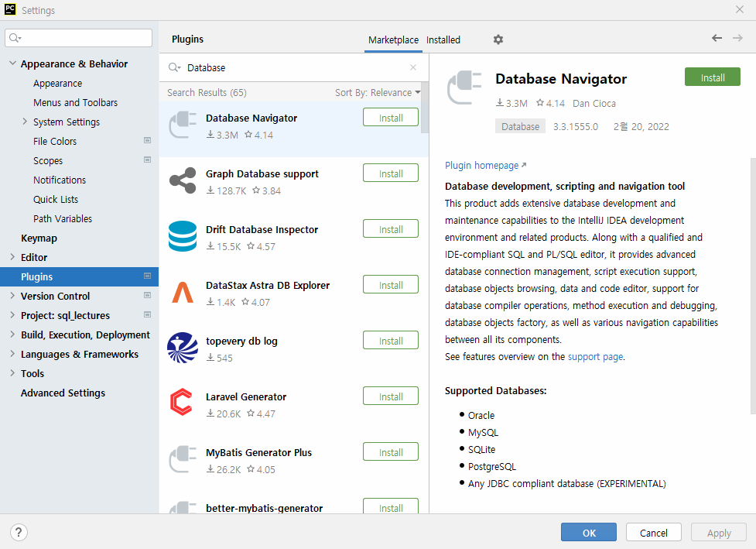
Task: Confirm settings with OK button
Action: (x=589, y=533)
